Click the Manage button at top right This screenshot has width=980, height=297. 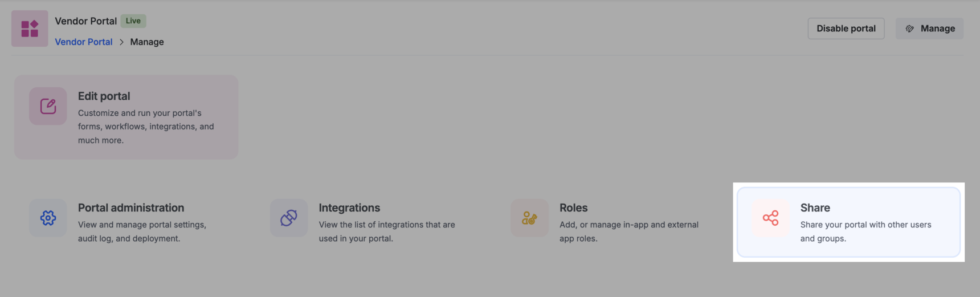[x=929, y=29]
